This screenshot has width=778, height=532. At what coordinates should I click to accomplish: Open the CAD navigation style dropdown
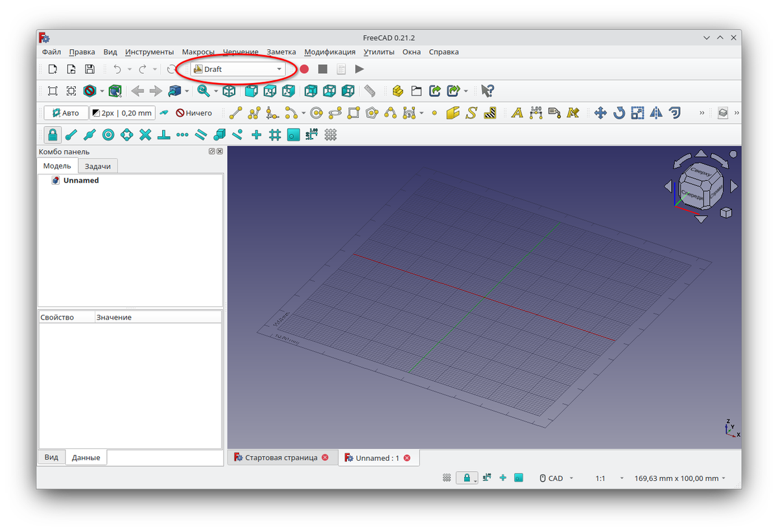557,478
